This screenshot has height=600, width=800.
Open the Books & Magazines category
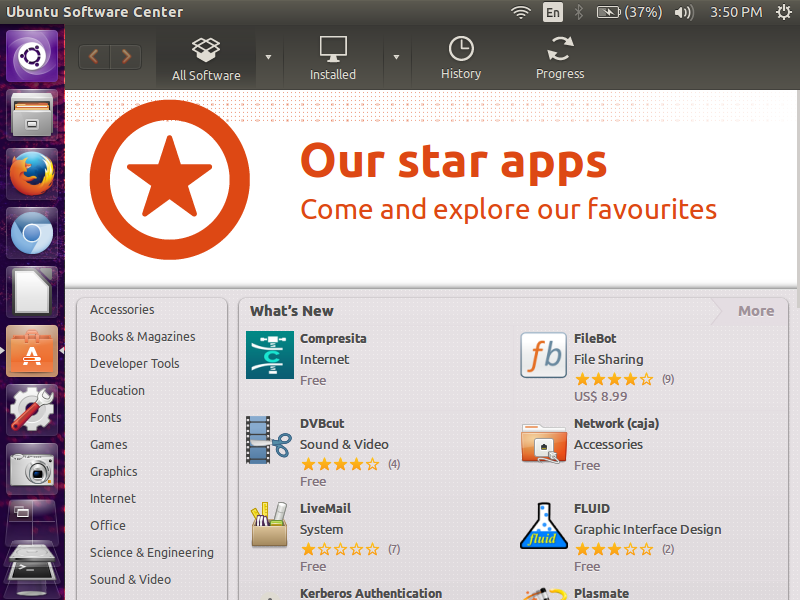[142, 337]
